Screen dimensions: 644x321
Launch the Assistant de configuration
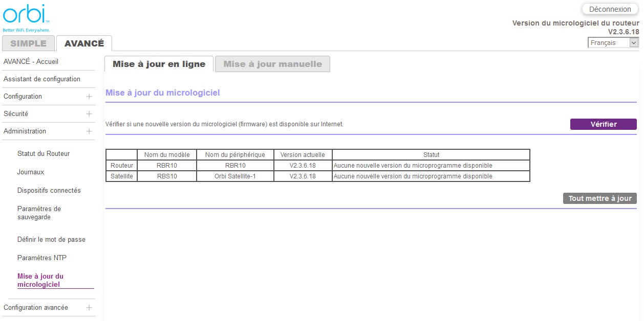tap(42, 79)
